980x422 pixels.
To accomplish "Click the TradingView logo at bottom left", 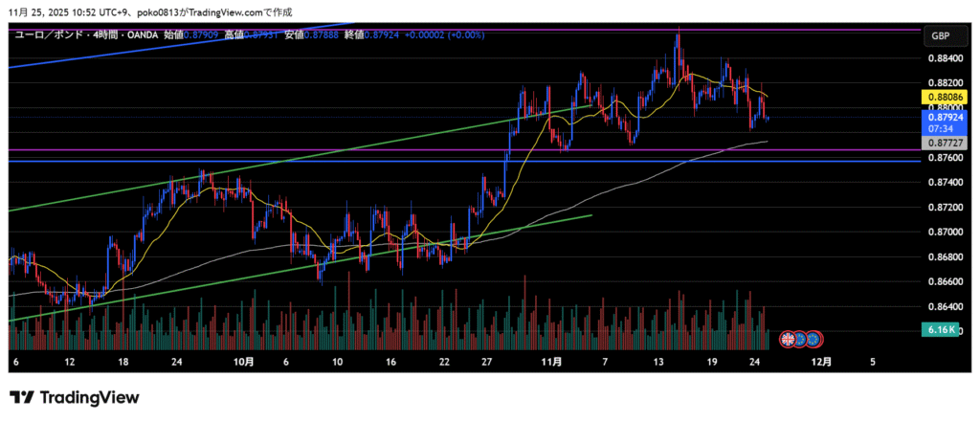I will [75, 397].
